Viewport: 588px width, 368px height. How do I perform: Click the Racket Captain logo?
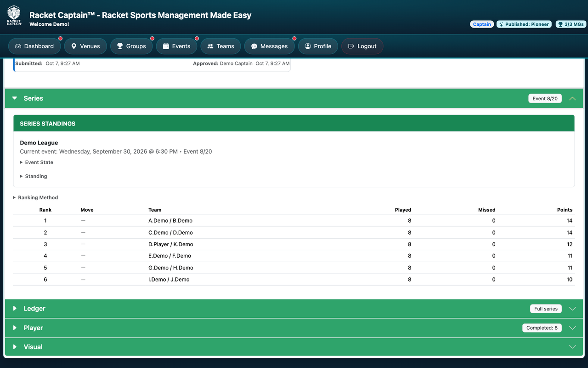[14, 15]
